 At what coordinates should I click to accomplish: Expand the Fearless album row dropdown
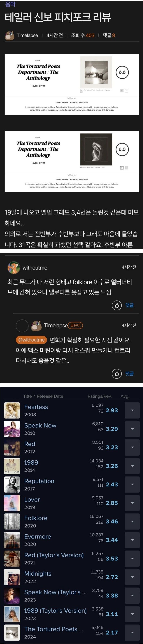pos(132,410)
